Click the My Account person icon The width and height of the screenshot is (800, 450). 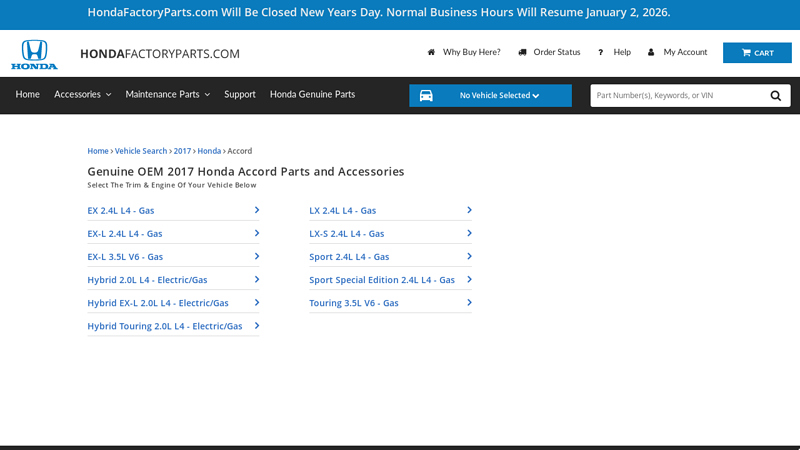[651, 52]
